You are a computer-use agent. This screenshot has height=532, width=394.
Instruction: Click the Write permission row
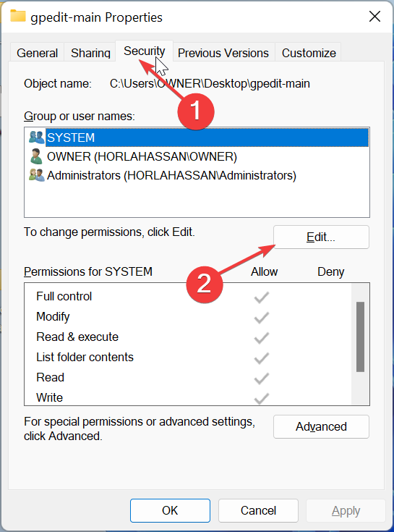click(188, 397)
